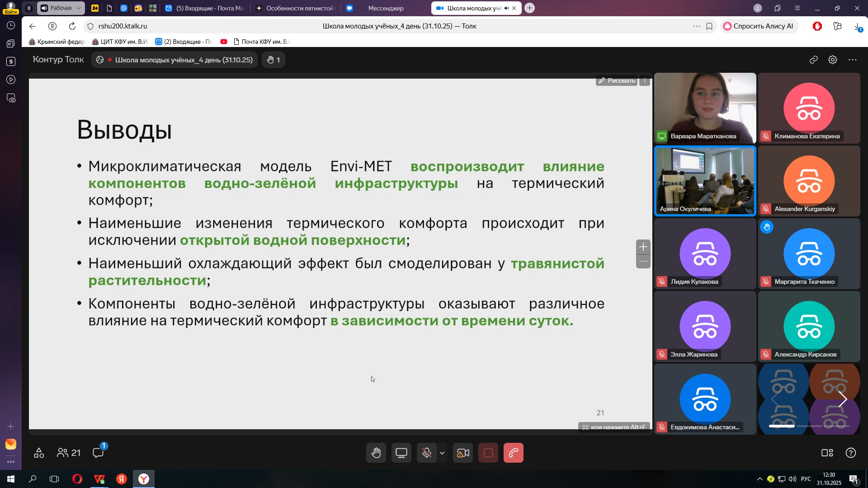Open the chat panel with unread message

(x=98, y=453)
